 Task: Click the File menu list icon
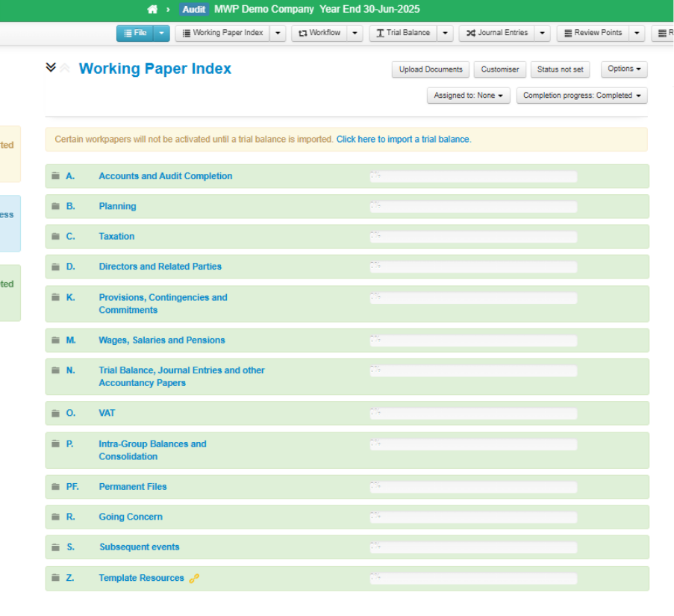[x=127, y=33]
